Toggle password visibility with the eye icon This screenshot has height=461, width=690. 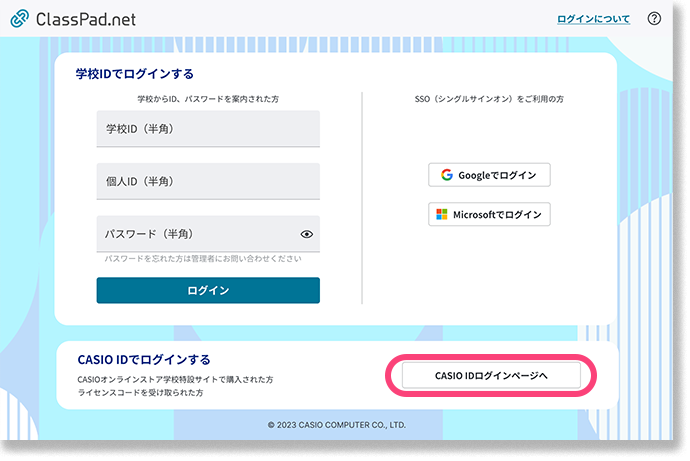(x=307, y=234)
